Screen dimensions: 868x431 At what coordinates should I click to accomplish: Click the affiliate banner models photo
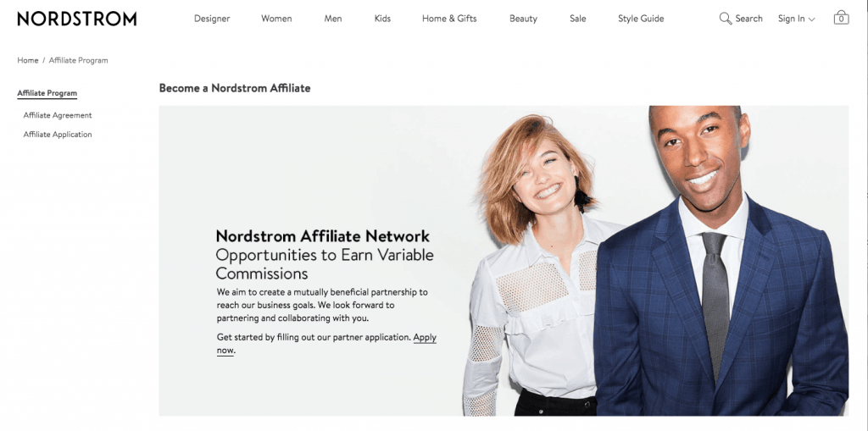656,261
